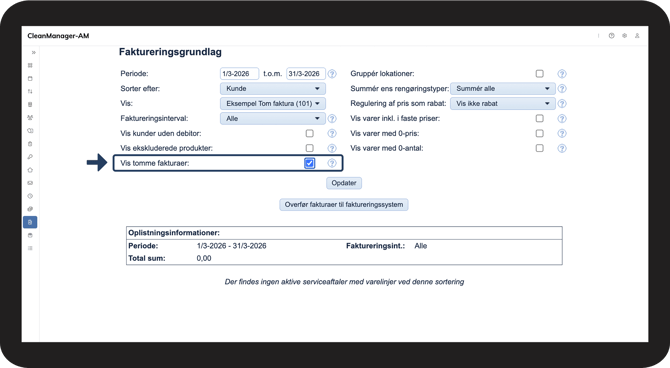This screenshot has height=368, width=670.
Task: Show help for Summér ens rengøringstyper
Action: (562, 88)
